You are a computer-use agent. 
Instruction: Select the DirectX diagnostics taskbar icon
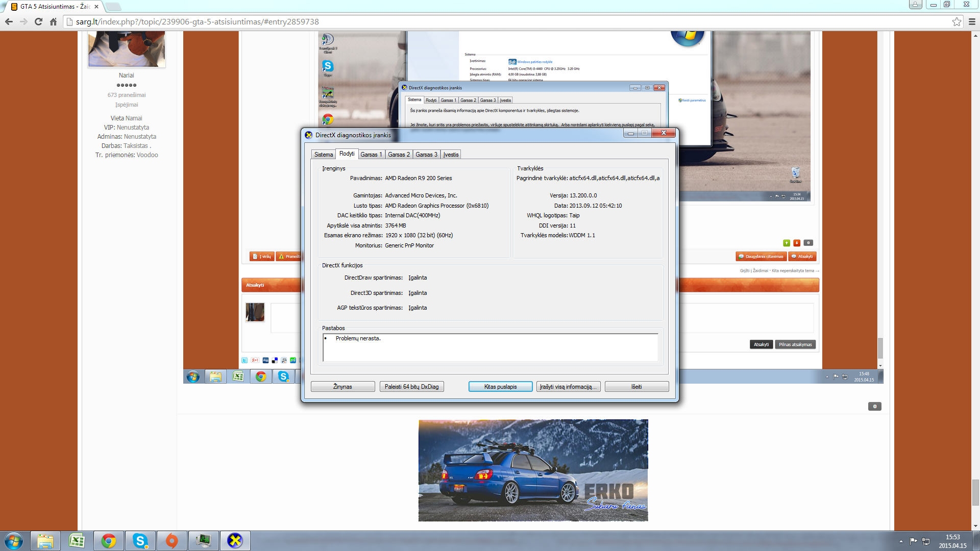[235, 541]
